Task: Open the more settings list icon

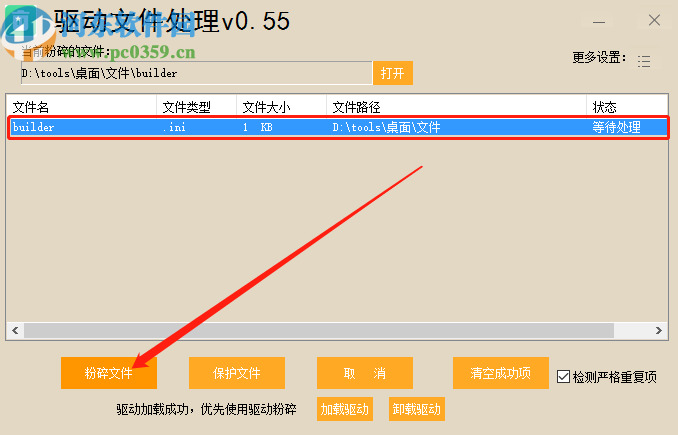Action: [644, 61]
